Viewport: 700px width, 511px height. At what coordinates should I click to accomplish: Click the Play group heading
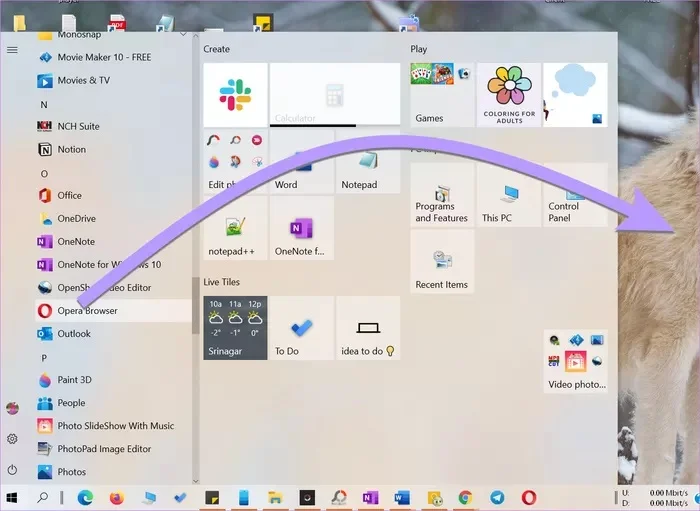tap(419, 49)
